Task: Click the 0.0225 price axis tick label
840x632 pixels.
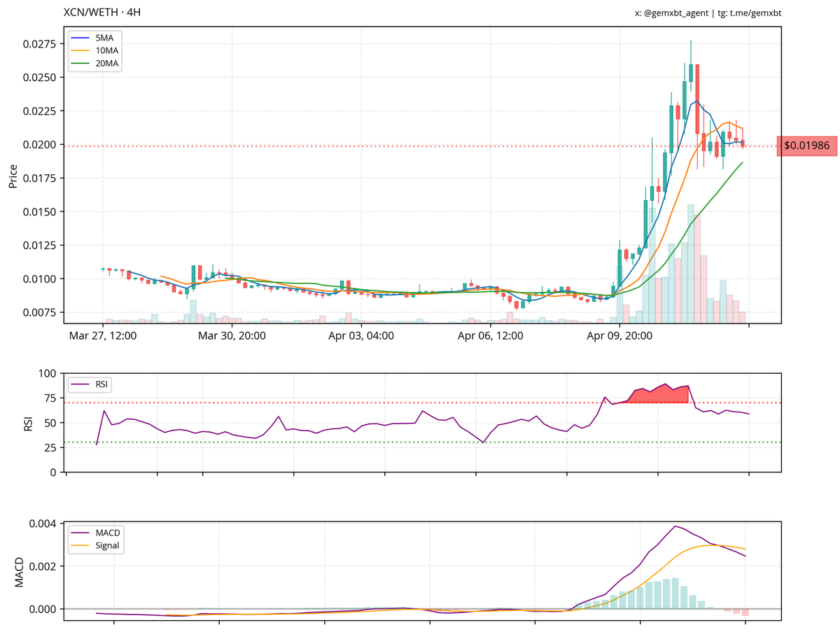Action: [41, 111]
